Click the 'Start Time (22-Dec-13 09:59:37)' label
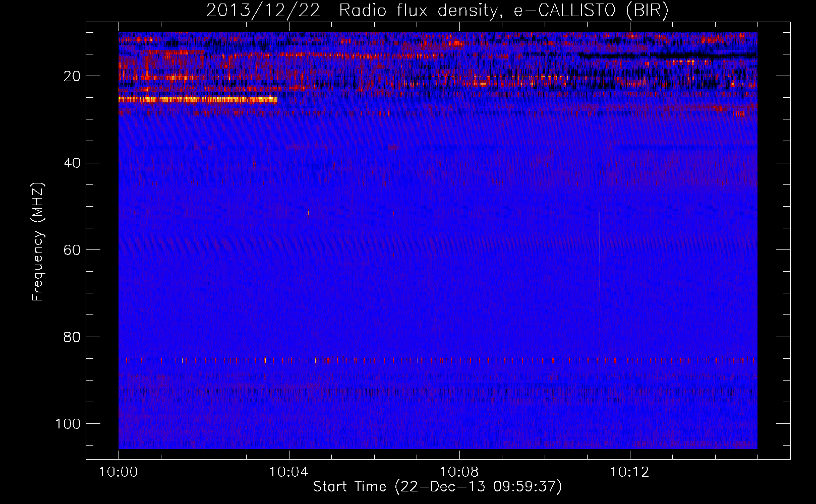Image resolution: width=816 pixels, height=504 pixels. coord(437,487)
